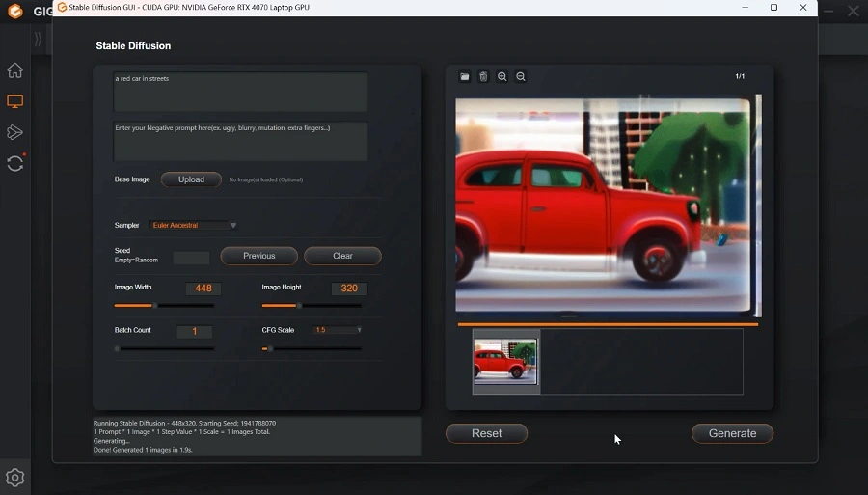Close the Stable Diffusion GUI window

click(803, 7)
